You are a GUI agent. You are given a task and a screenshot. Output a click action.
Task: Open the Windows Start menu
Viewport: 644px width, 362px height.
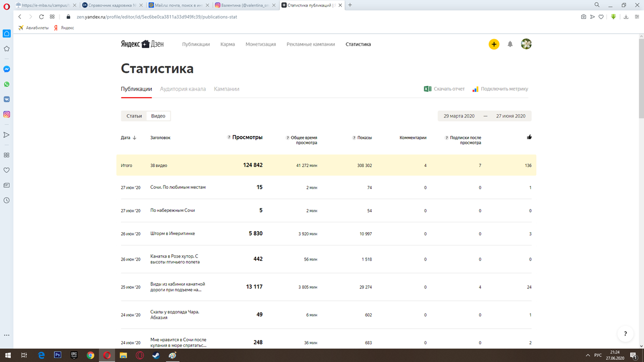[x=8, y=355]
